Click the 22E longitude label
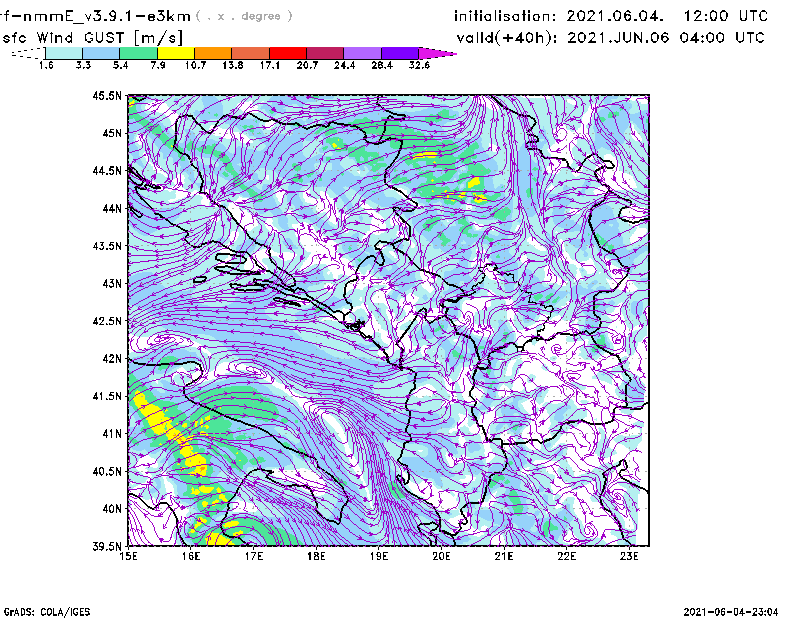This screenshot has width=800, height=618. [566, 556]
